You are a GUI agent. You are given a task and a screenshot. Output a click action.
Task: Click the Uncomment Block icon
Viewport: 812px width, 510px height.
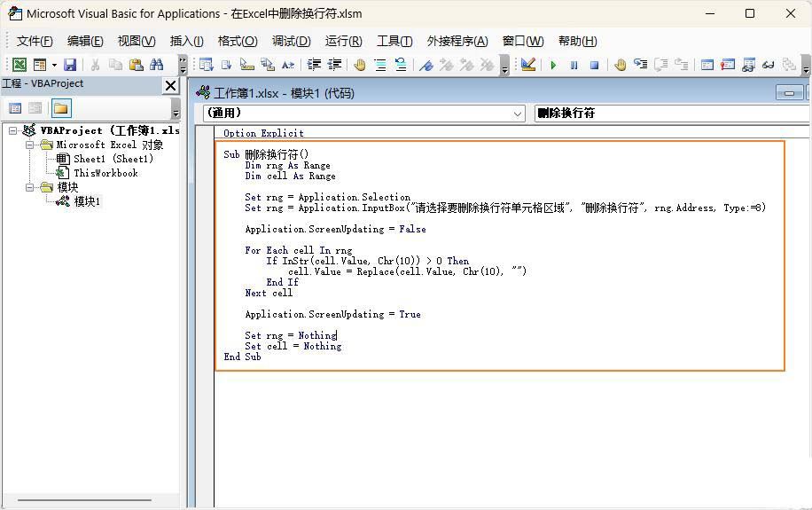[x=401, y=64]
